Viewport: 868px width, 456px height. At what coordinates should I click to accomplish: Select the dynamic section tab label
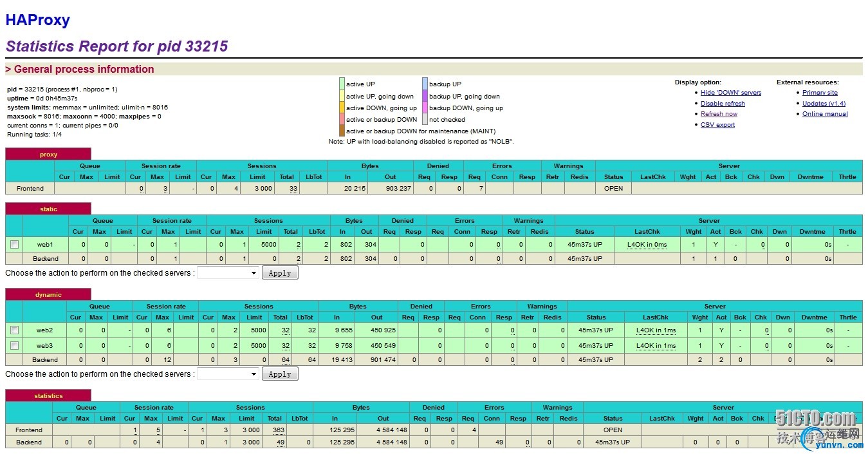[48, 295]
